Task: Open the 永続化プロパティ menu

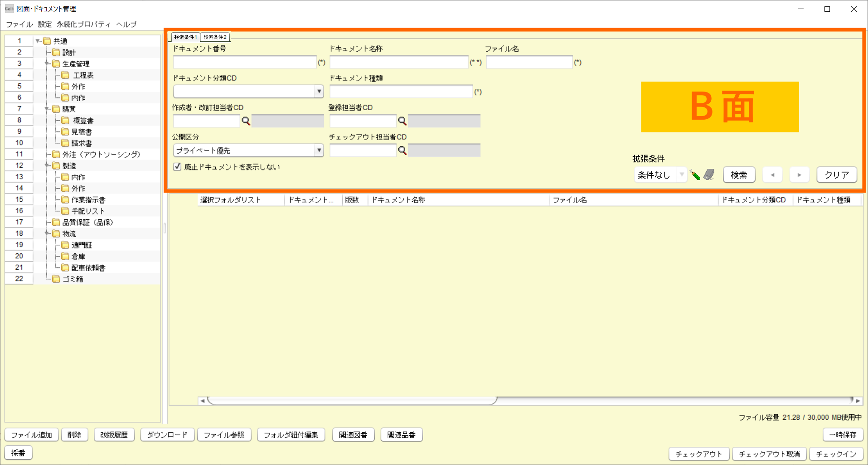Action: coord(84,24)
